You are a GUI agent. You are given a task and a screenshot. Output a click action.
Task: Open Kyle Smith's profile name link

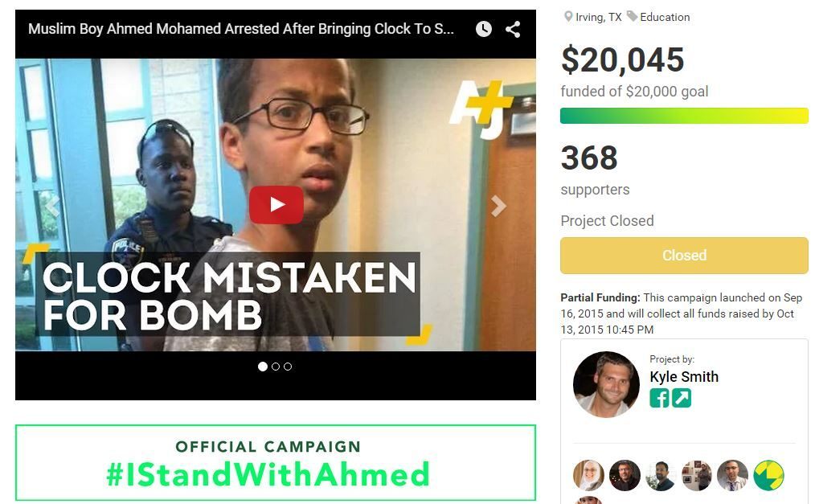[x=684, y=377]
